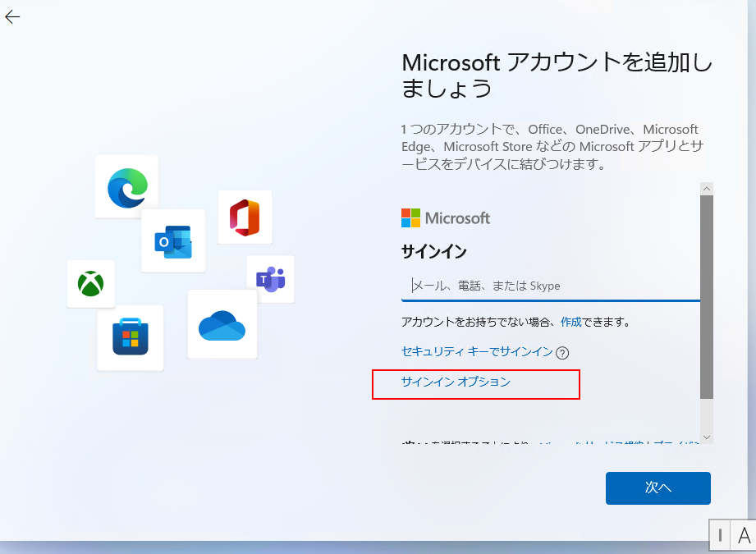756x554 pixels.
Task: Focus the メール、電話、または Skype field
Action: coord(551,286)
